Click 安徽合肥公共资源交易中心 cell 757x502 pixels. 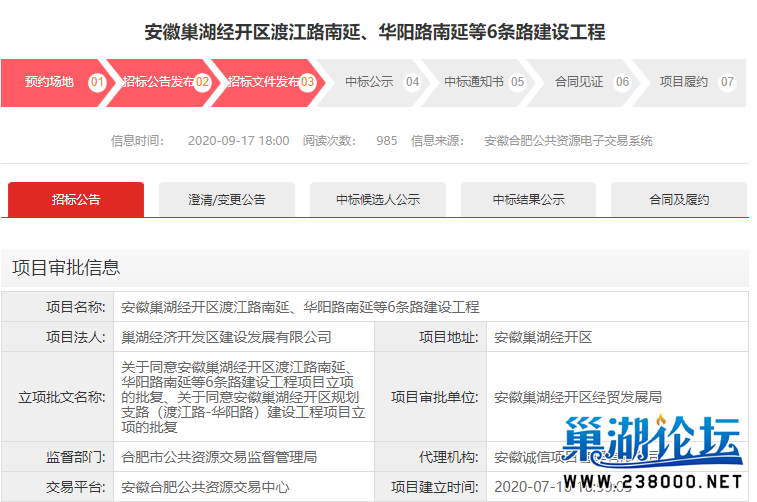[x=244, y=487]
